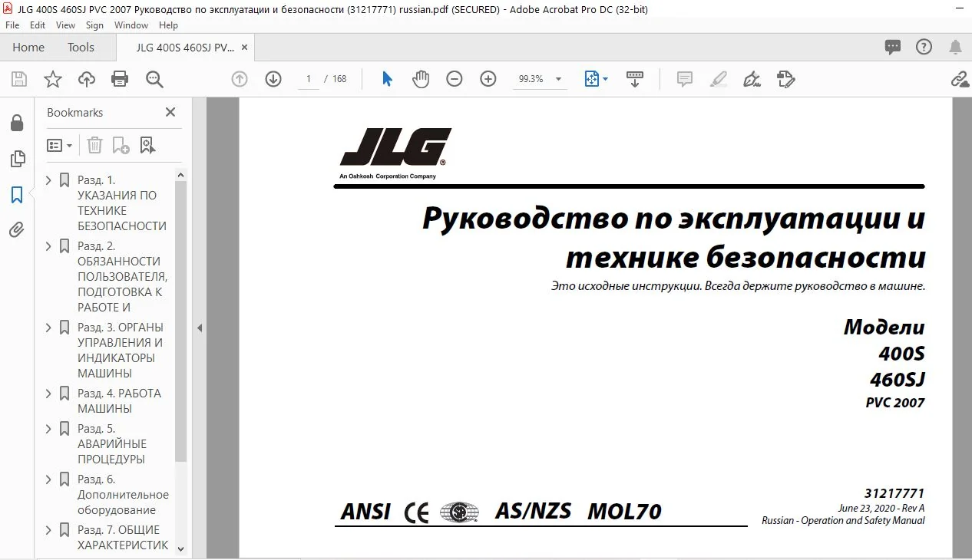Activate the hand pan tool

[421, 79]
